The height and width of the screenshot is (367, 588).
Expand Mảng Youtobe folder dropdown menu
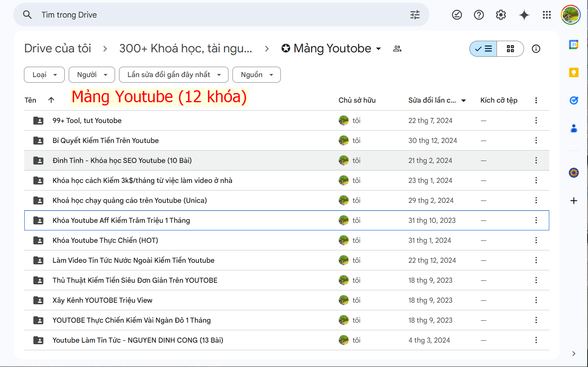(378, 49)
